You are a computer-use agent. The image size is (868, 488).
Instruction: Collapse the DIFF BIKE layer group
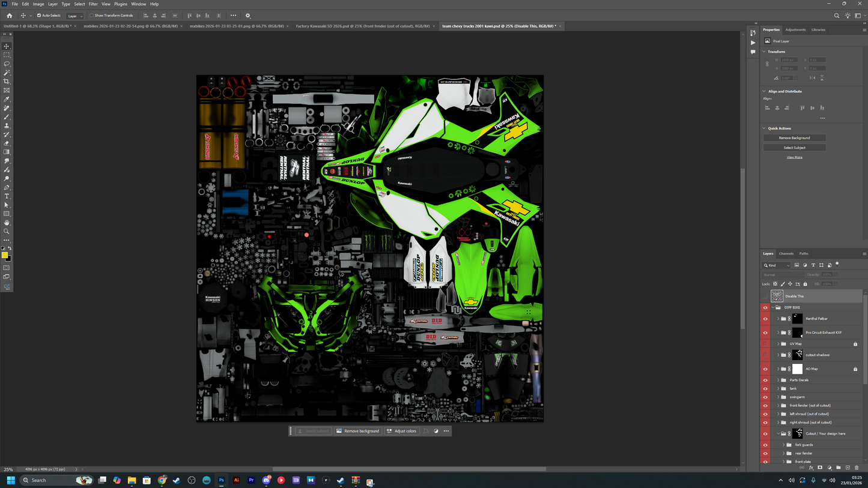773,307
